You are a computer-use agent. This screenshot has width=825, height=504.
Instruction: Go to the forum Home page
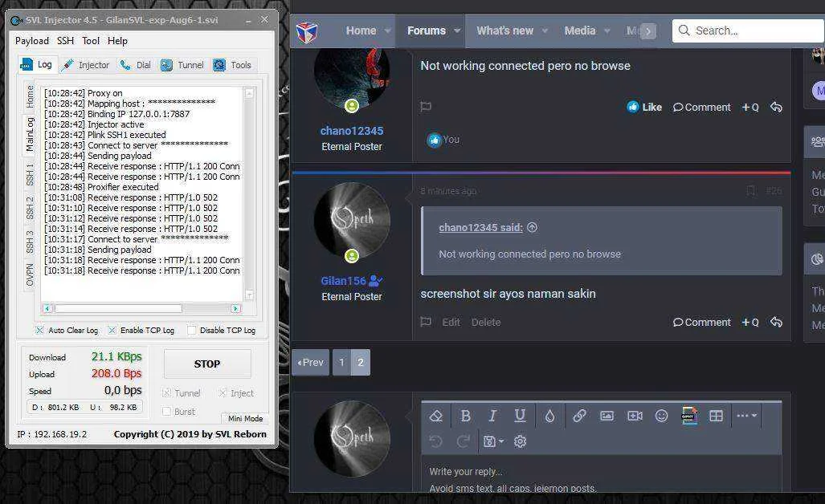[x=361, y=30]
